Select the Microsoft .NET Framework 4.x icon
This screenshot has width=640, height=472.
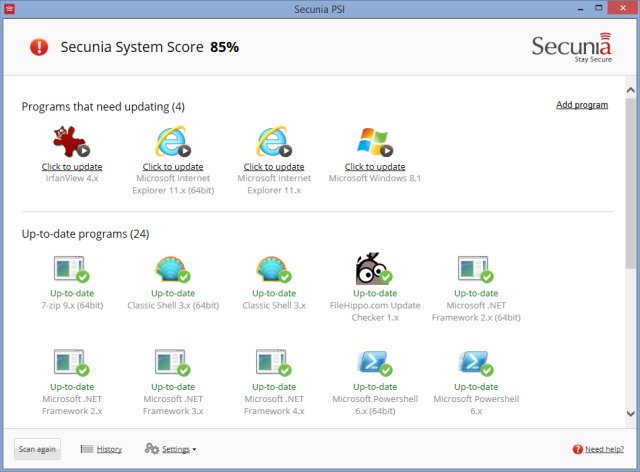tap(273, 364)
